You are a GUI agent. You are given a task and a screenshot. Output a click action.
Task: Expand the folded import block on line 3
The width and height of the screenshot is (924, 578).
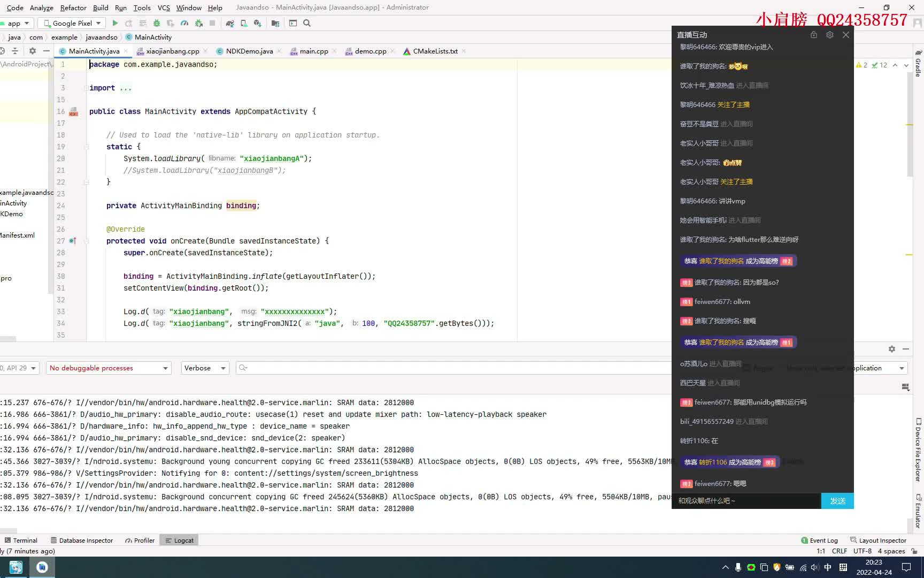click(x=86, y=88)
